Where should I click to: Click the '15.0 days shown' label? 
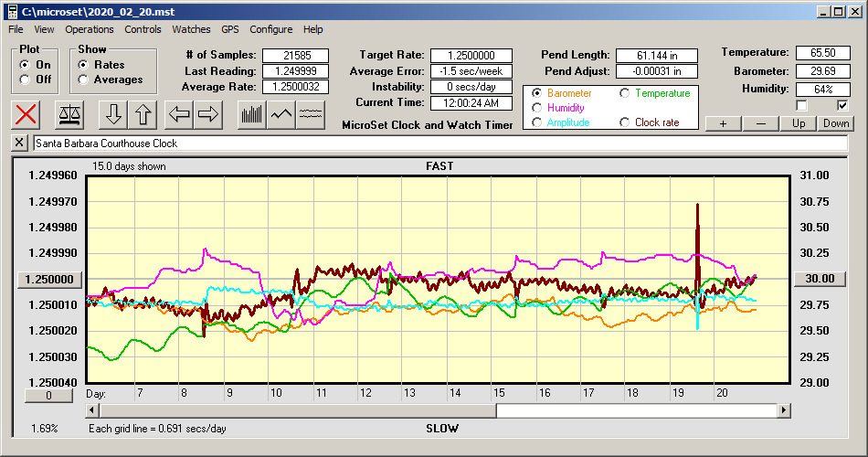pyautogui.click(x=129, y=166)
